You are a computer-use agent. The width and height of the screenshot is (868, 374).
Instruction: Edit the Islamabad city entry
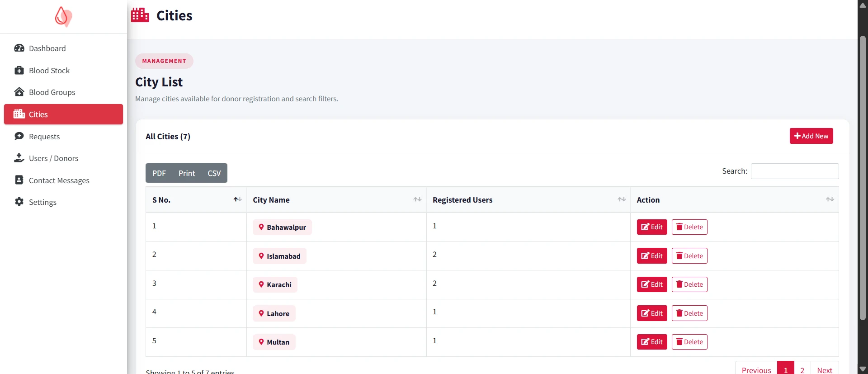point(652,256)
